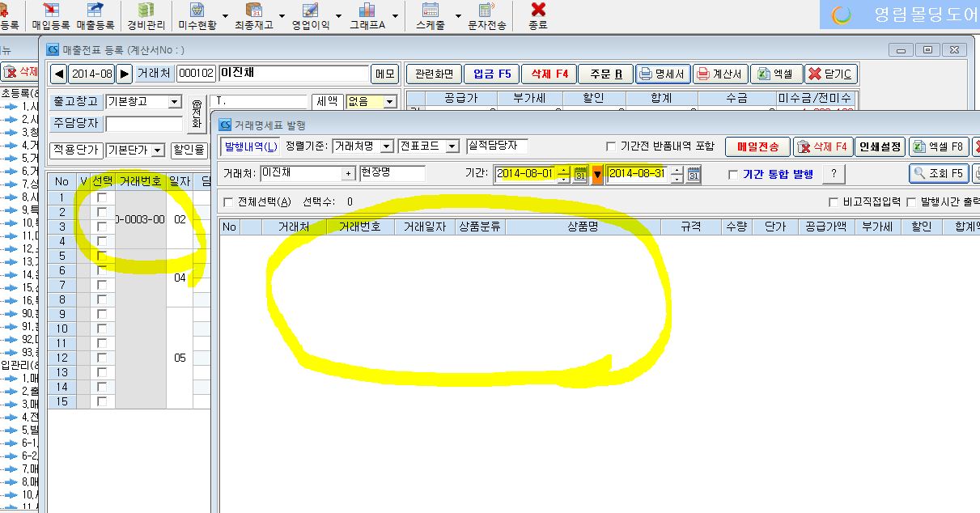980x513 pixels.
Task: Click the 계산서 invoice printer button
Action: (x=719, y=74)
